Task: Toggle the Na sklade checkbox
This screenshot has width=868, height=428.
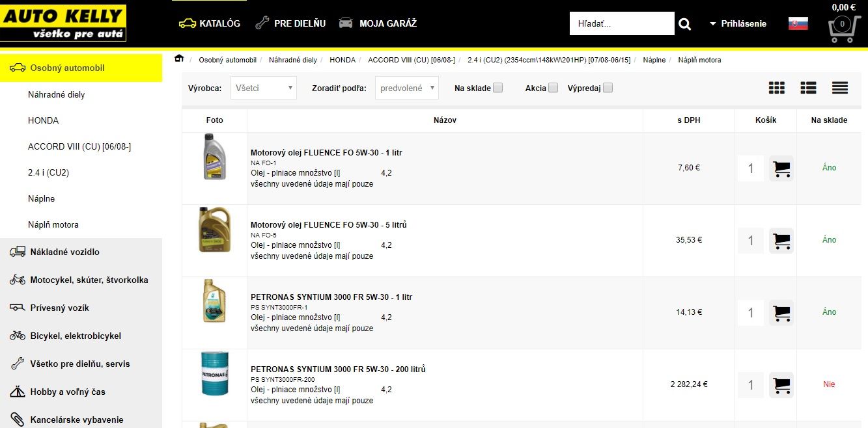Action: (498, 88)
